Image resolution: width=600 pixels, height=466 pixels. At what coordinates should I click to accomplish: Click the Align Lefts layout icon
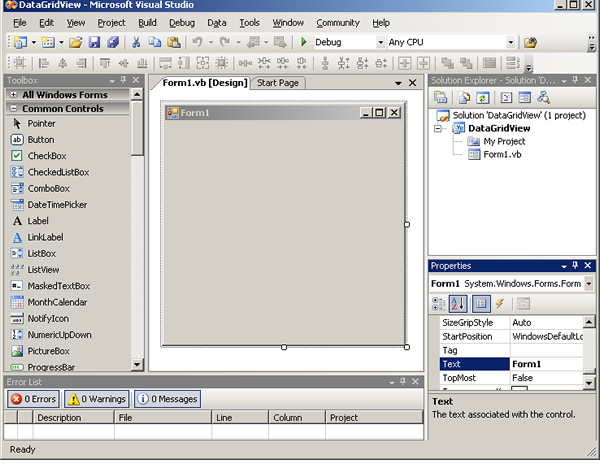click(44, 63)
